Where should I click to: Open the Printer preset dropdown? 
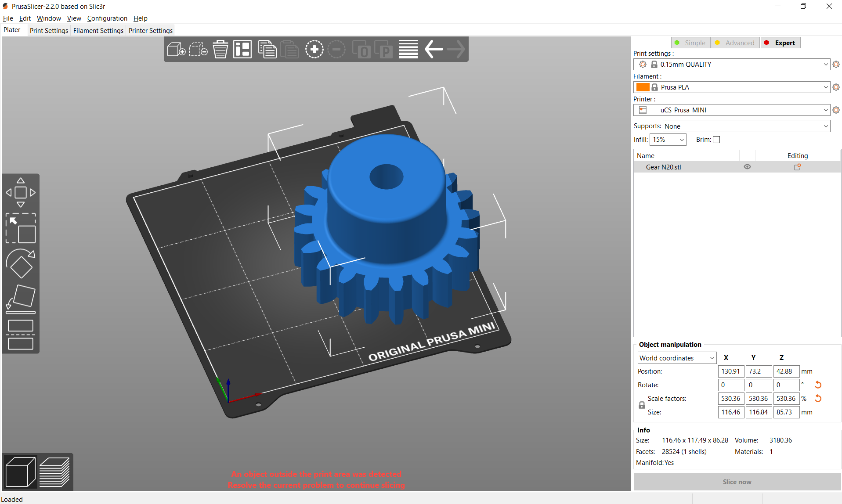[x=732, y=110]
